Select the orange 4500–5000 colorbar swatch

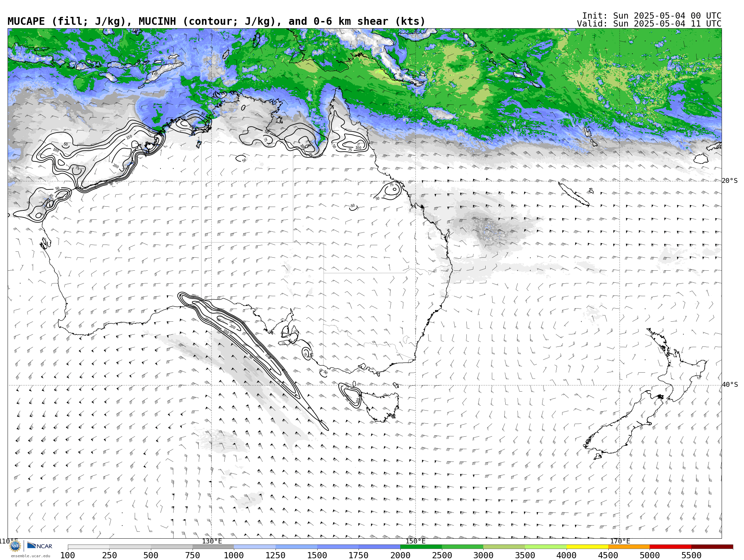coord(629,547)
